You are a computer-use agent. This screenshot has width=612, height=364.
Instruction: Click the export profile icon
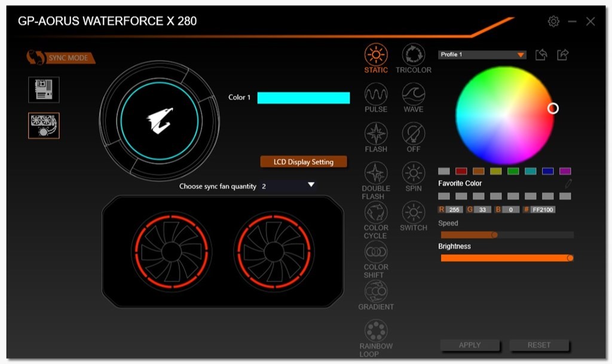click(563, 54)
